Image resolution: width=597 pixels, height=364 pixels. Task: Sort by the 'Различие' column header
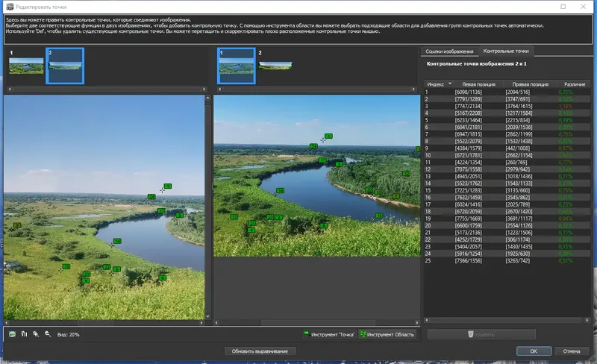574,84
